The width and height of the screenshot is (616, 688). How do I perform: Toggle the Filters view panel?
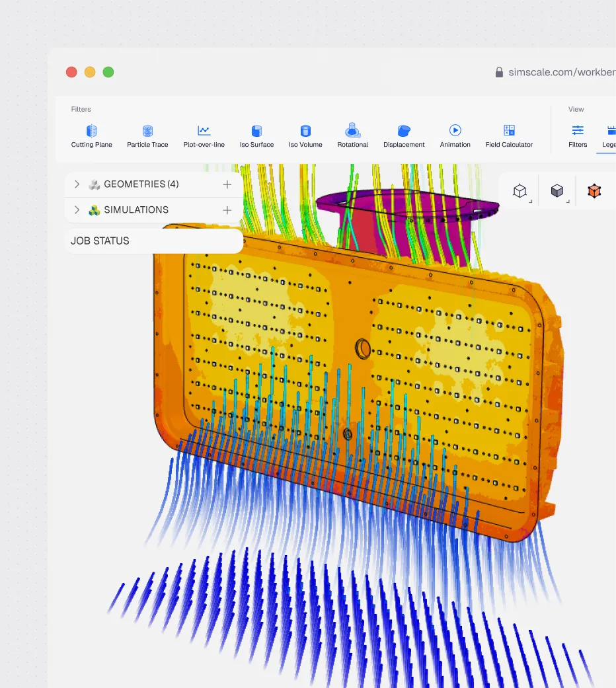578,136
